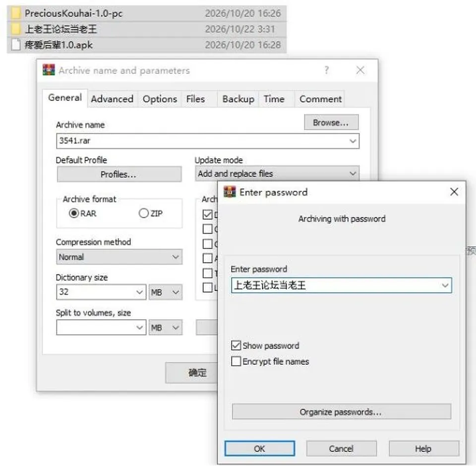
Task: Click the question mark help icon in archive dialog
Action: (x=326, y=70)
